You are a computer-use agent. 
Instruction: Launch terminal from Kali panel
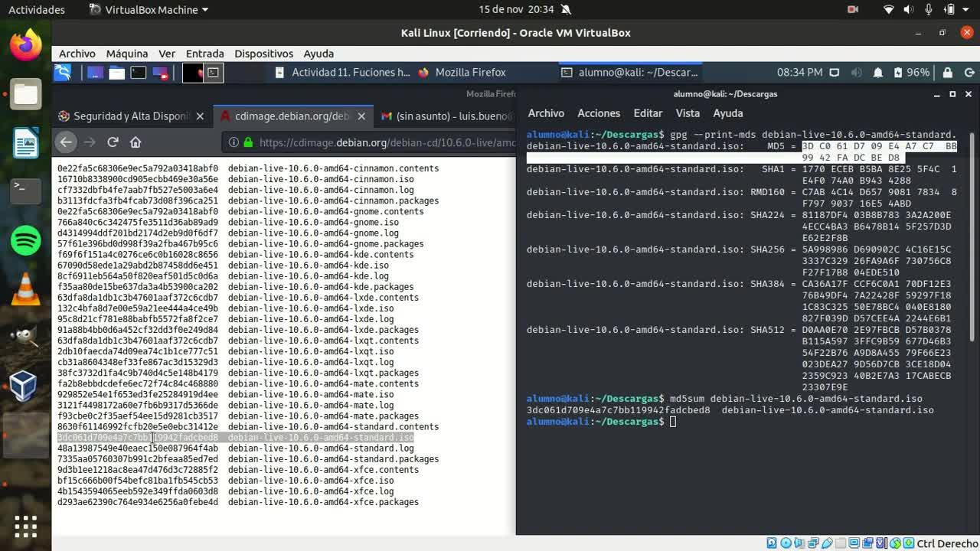coord(138,73)
